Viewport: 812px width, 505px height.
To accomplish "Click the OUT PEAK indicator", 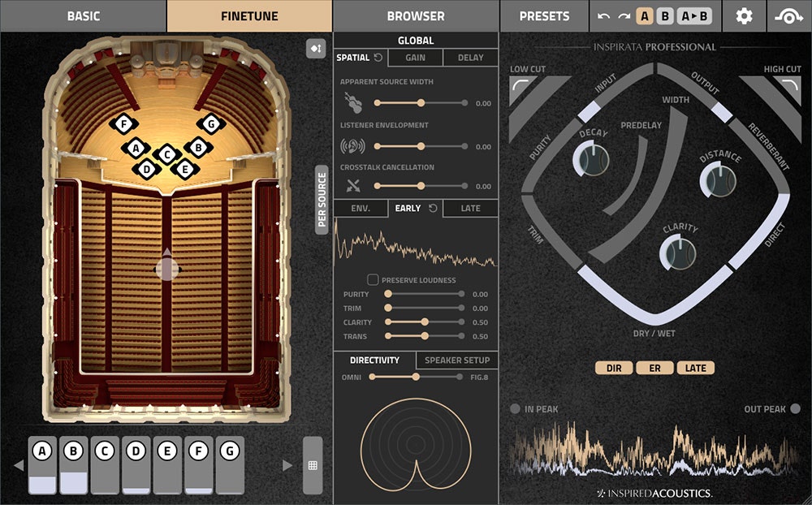I will (796, 408).
